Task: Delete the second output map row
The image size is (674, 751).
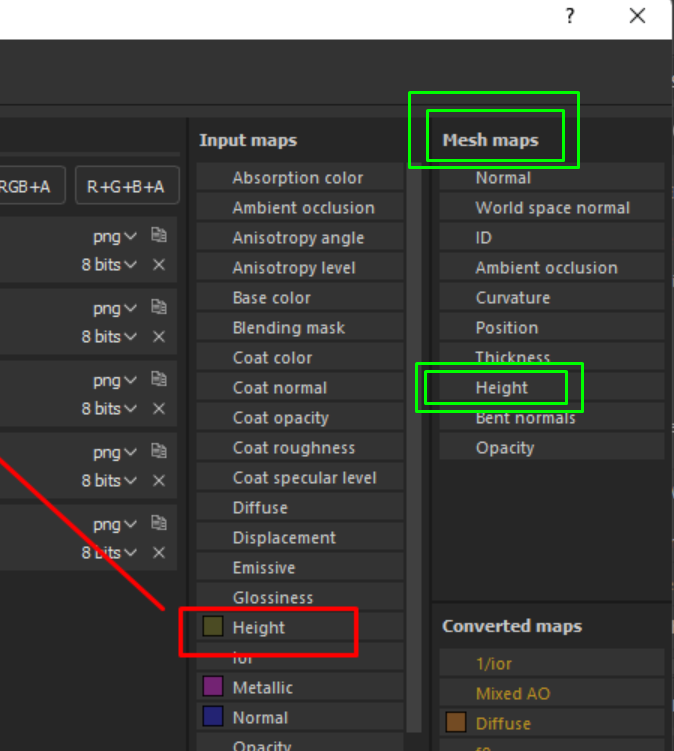Action: click(x=158, y=337)
